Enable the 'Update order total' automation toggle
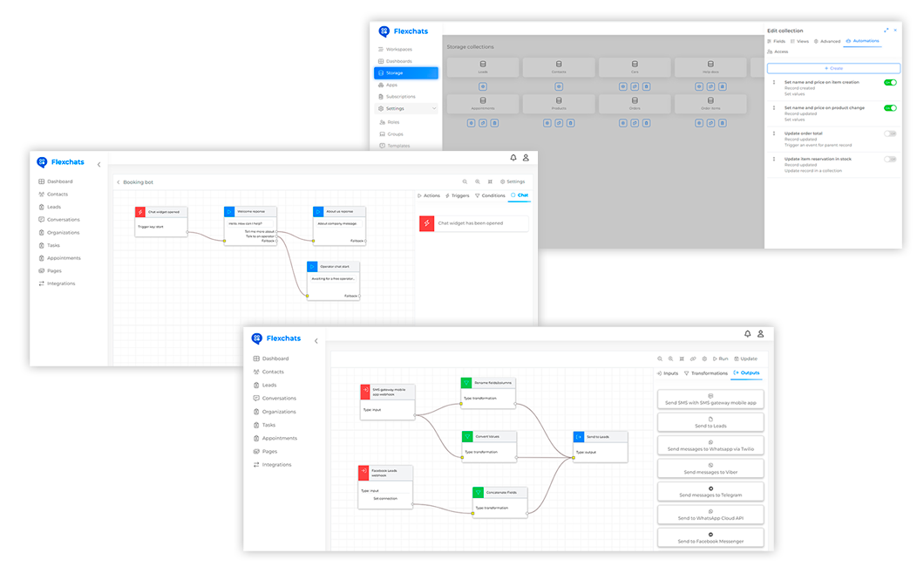This screenshot has height=567, width=924. (889, 133)
